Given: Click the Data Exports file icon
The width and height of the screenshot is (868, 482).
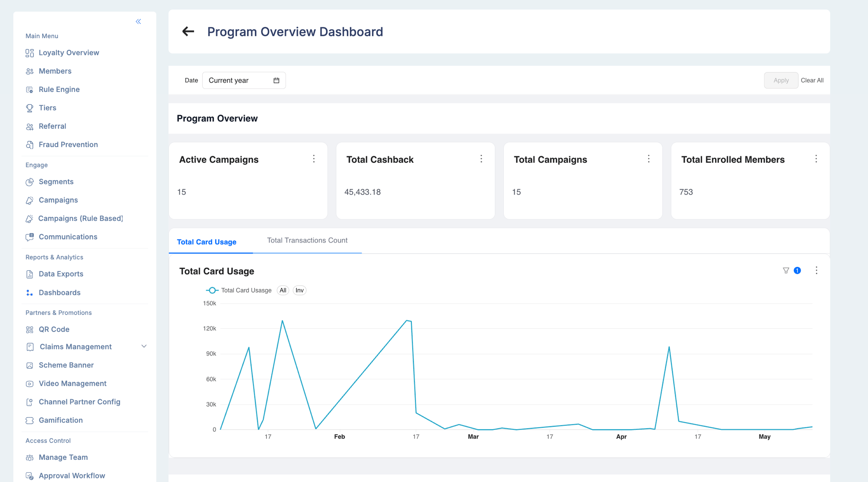Looking at the screenshot, I should (30, 274).
